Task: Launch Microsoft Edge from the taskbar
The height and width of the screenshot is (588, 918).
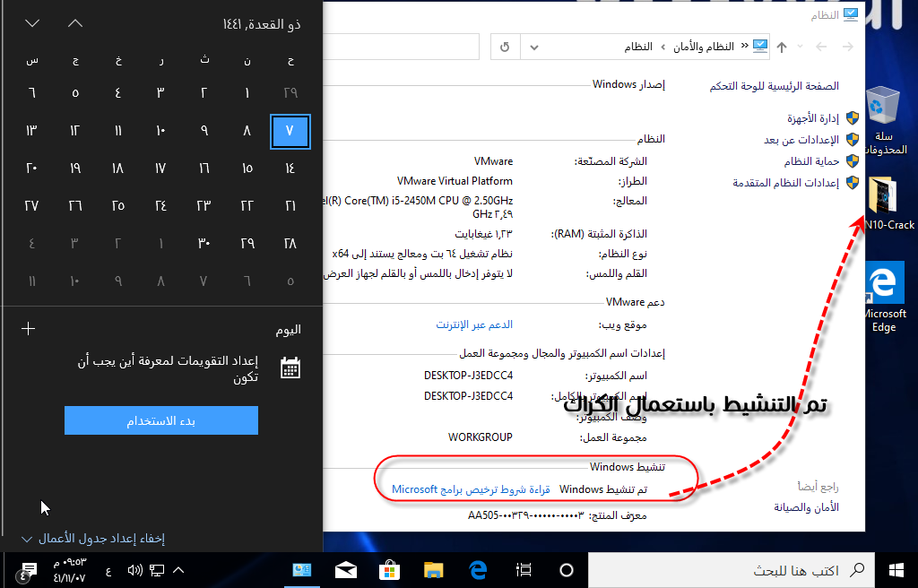Action: click(x=479, y=570)
